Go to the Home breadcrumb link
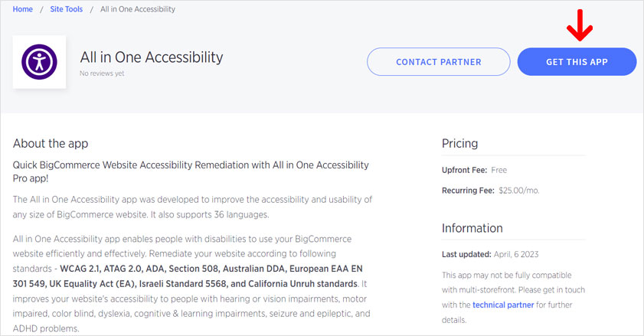 tap(22, 9)
